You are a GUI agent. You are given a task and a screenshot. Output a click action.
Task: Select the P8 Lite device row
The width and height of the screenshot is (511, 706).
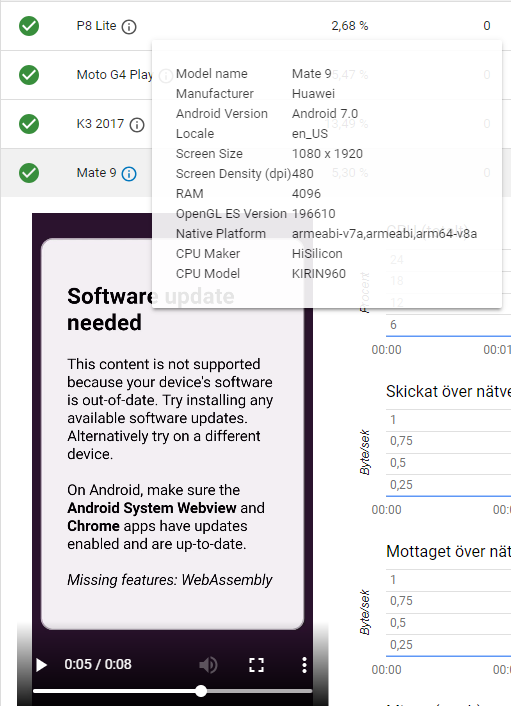(x=255, y=26)
